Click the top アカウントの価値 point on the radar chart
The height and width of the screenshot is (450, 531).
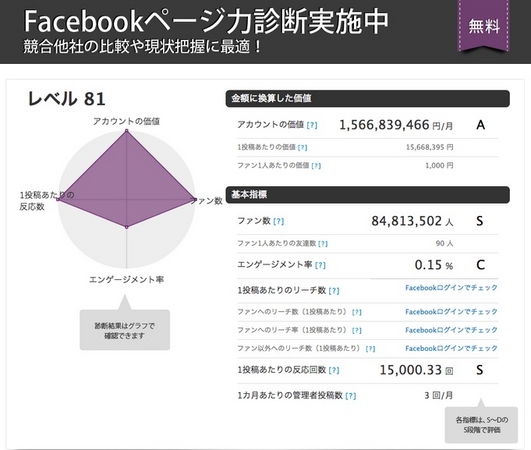(127, 130)
